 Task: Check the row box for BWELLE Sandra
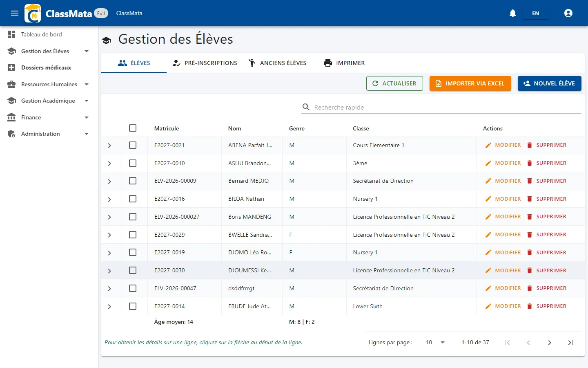133,235
